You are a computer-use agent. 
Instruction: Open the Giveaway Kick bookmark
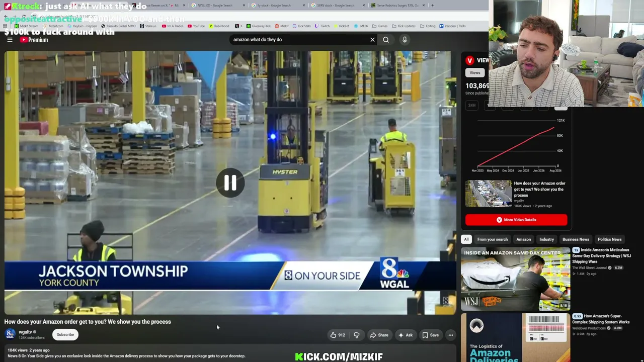(259, 26)
